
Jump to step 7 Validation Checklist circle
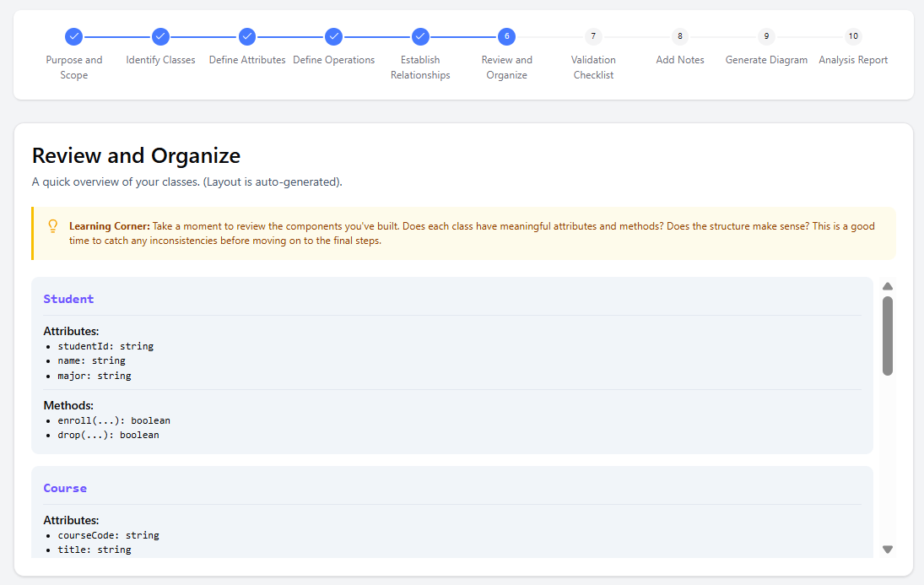[x=593, y=36]
